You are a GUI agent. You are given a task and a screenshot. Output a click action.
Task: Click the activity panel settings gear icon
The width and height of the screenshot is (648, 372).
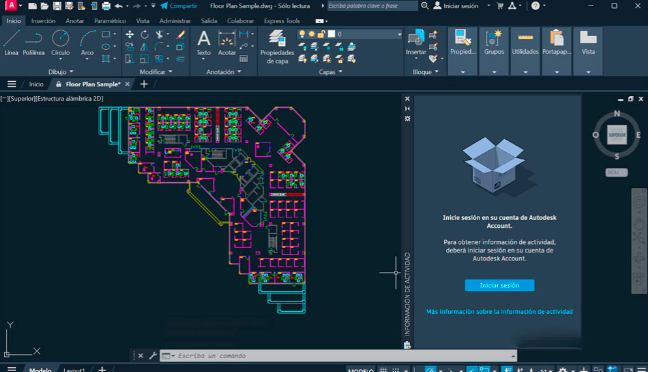tap(407, 119)
